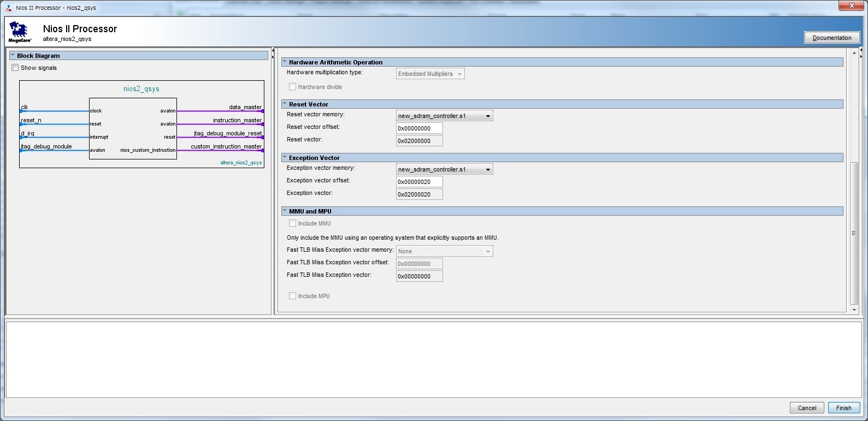Tick the Include MPU checkbox
This screenshot has width=868, height=421.
293,296
